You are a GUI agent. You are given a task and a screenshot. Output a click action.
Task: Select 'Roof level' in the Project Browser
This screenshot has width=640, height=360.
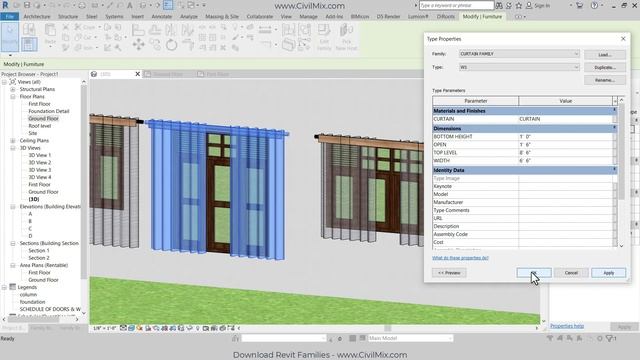click(40, 126)
